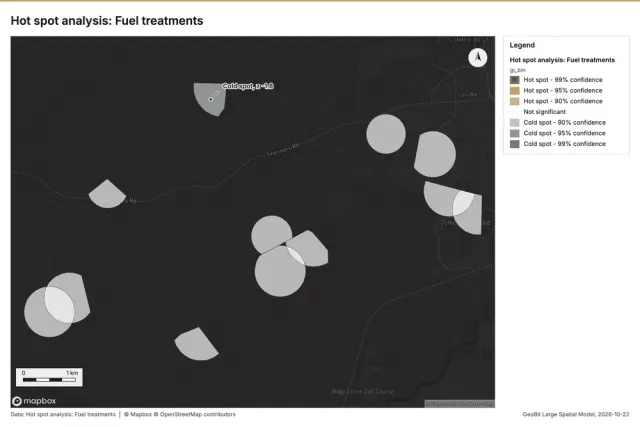Click the 'Skinners Rd' road label on map

[x=283, y=149]
